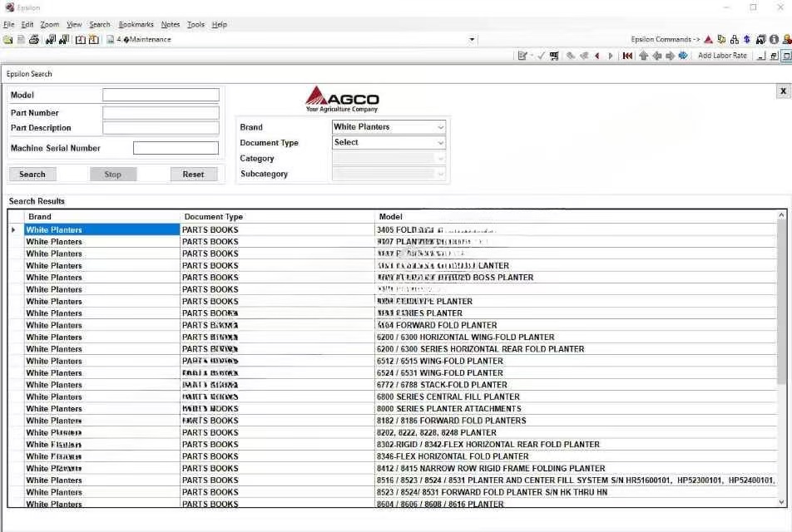
Task: Open the Notes menu
Action: tap(171, 24)
